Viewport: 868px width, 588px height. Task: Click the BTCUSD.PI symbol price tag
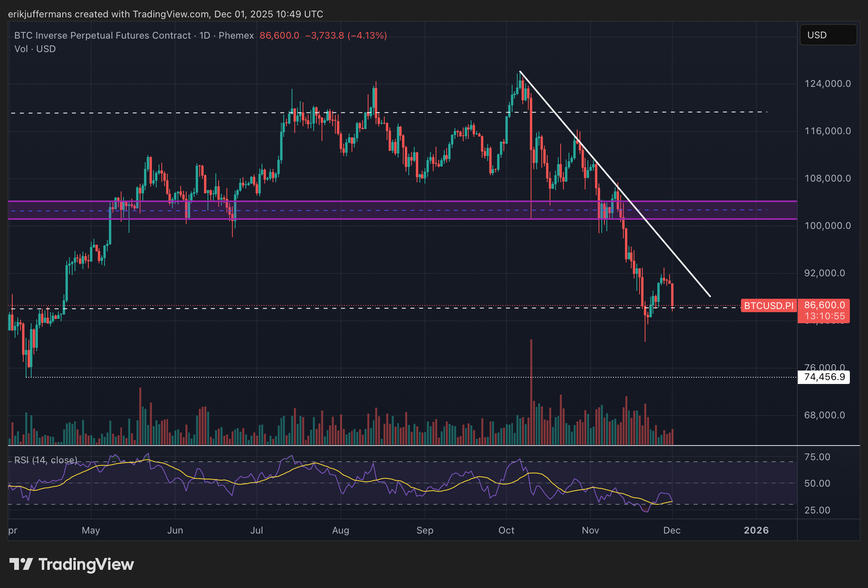(x=769, y=306)
